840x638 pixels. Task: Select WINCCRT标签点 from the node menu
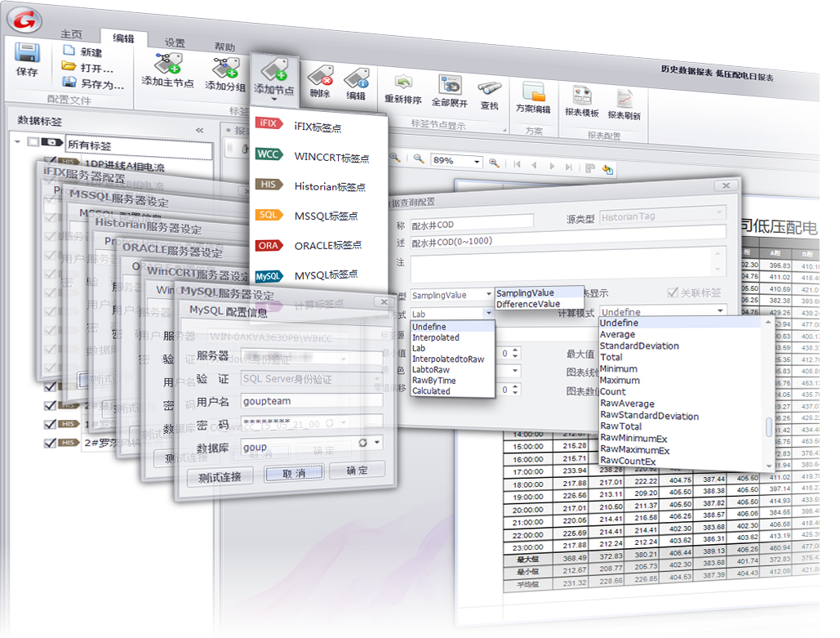[x=319, y=156]
